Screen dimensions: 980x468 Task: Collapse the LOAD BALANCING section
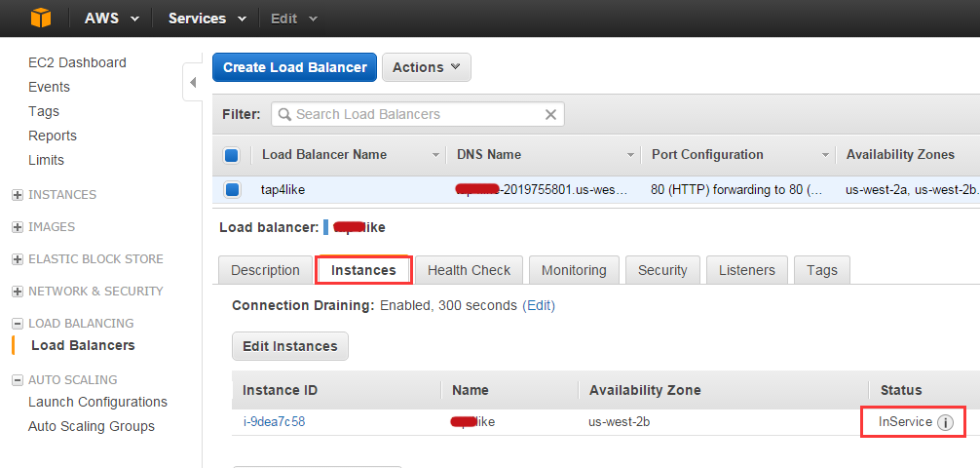(18, 324)
